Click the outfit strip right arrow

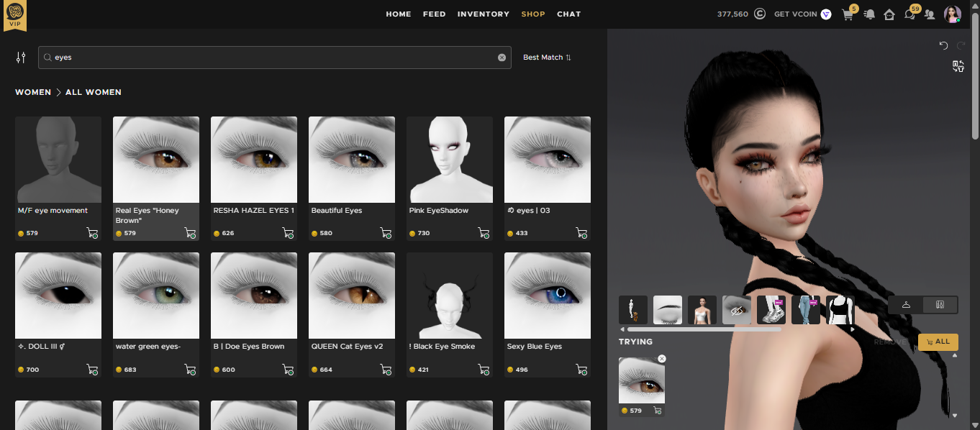pyautogui.click(x=853, y=329)
